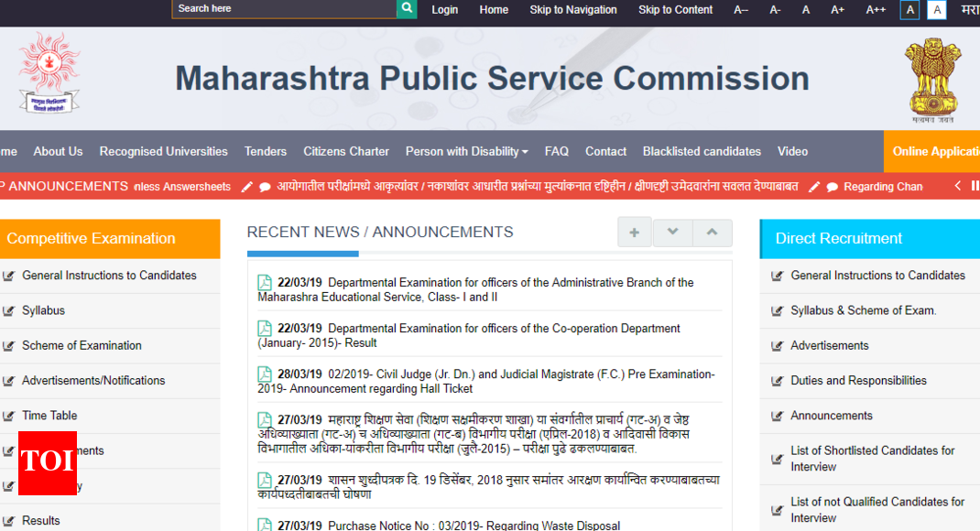Click PDF icon beside Co-operation Department result news
This screenshot has width=980, height=531.
click(x=265, y=328)
